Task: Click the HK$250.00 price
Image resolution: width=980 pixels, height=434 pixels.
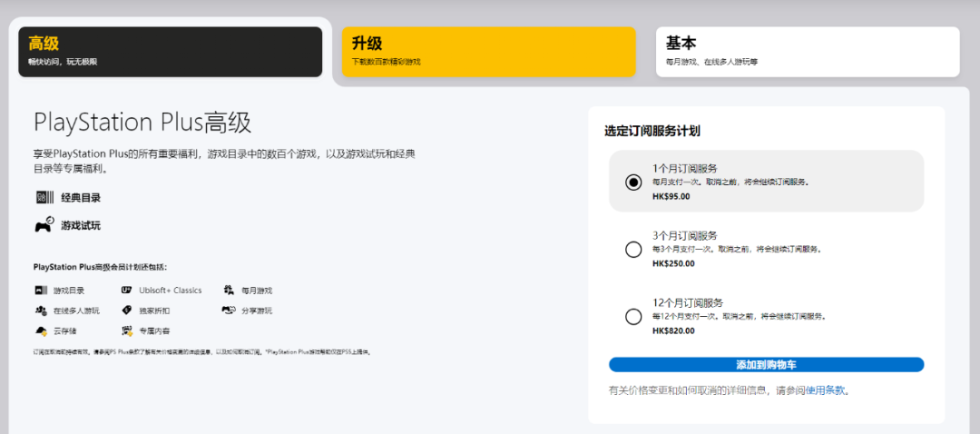Action: tap(673, 263)
